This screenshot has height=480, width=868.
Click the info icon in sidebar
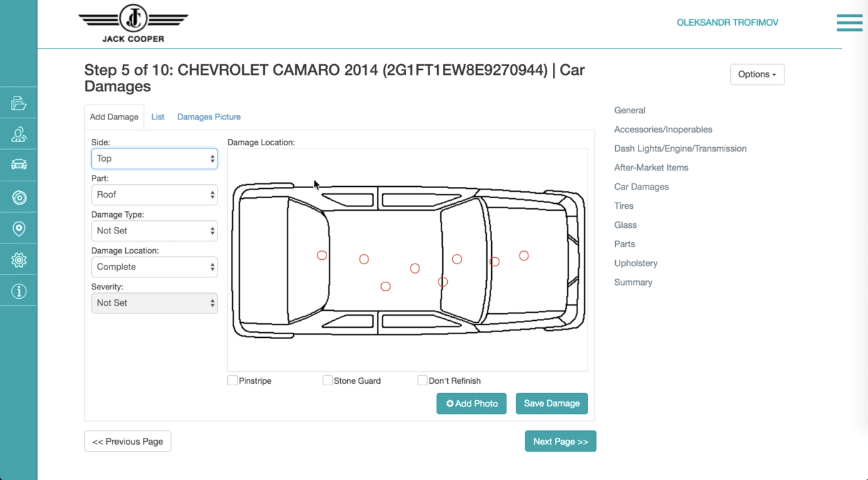[19, 291]
